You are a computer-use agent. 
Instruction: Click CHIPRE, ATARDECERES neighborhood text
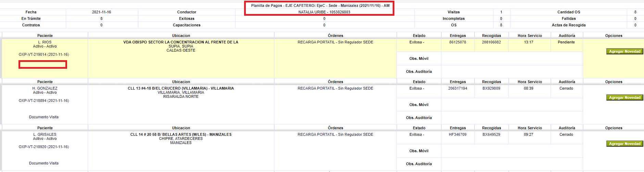181,138
